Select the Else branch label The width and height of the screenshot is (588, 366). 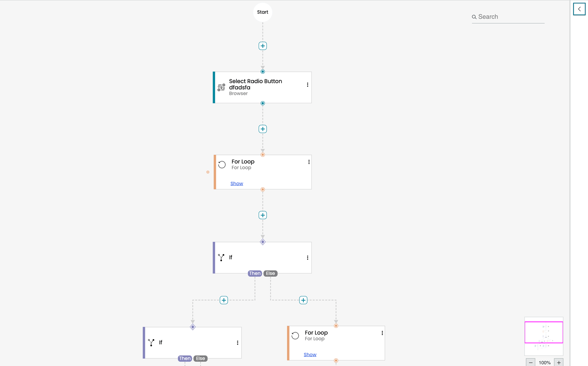point(270,273)
